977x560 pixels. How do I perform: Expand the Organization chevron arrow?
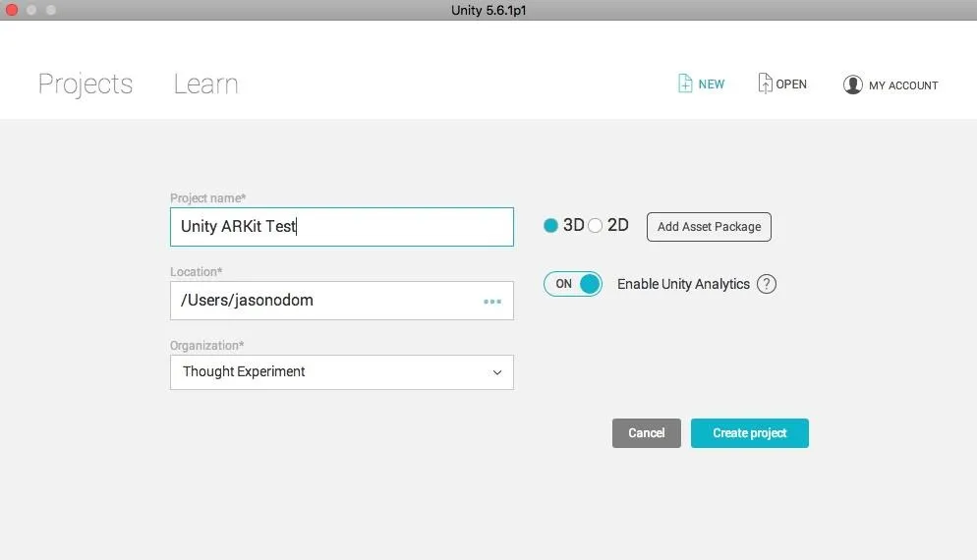[497, 372]
